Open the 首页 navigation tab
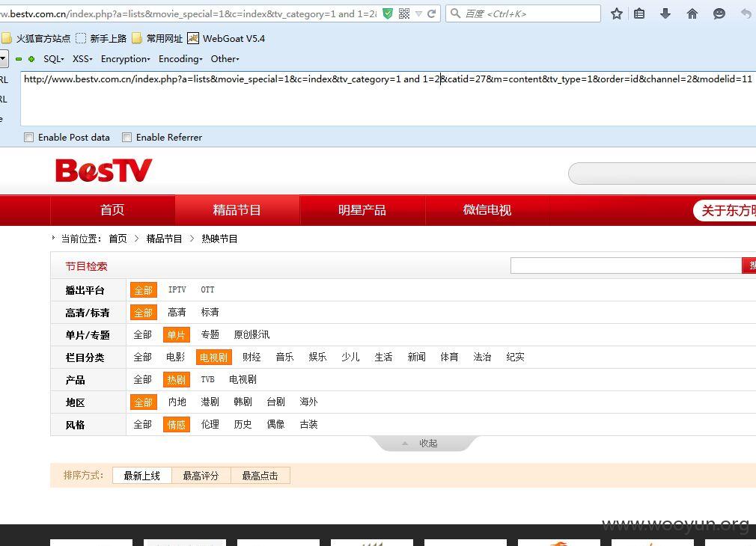 coord(112,210)
